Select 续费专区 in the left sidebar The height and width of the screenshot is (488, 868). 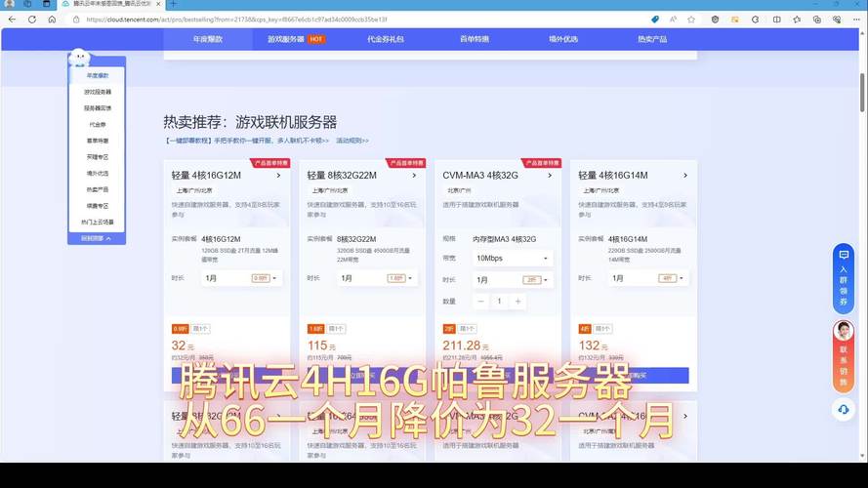click(98, 206)
